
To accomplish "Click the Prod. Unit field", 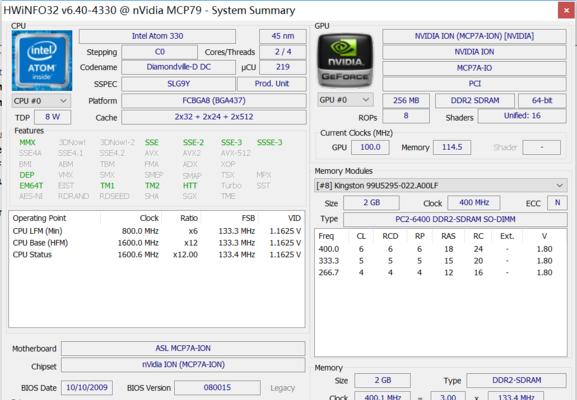I will 272,84.
